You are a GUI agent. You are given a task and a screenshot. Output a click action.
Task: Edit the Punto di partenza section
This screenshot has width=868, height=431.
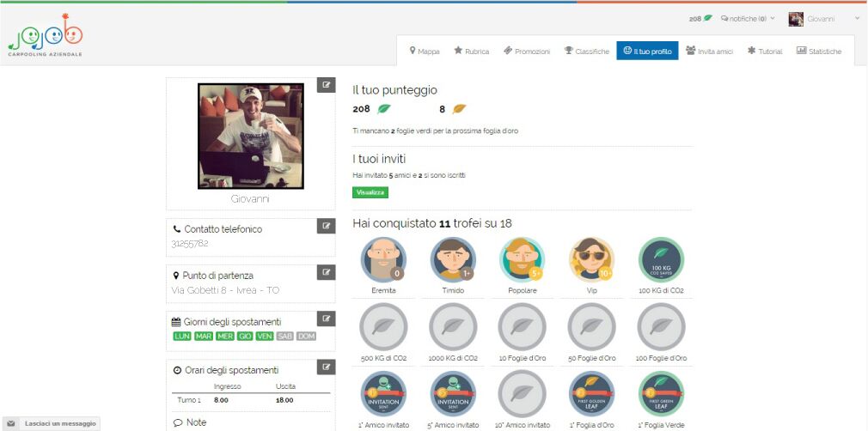point(326,272)
